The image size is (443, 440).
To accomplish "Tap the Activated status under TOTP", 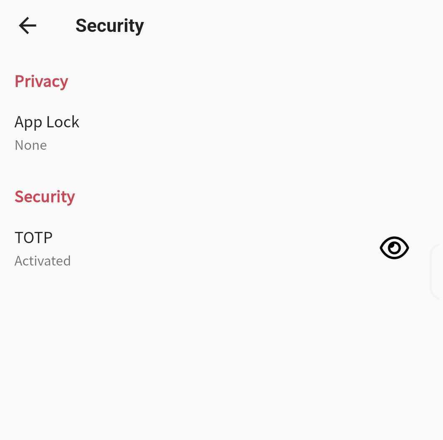I will tap(43, 261).
